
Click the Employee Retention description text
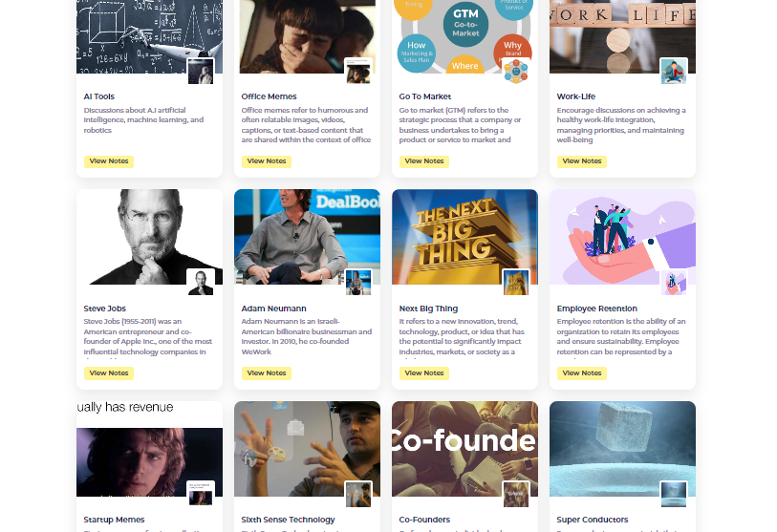pos(621,337)
